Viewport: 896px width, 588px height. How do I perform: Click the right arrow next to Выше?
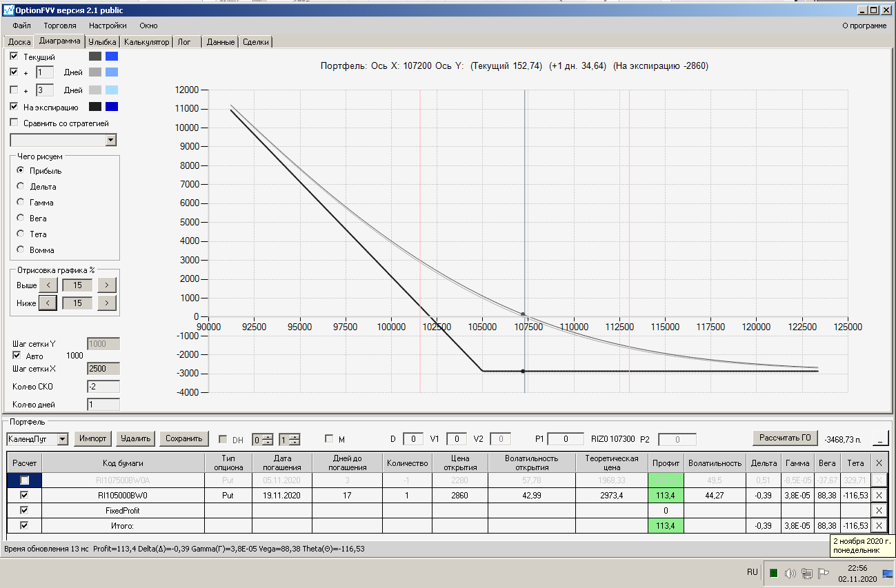point(106,285)
